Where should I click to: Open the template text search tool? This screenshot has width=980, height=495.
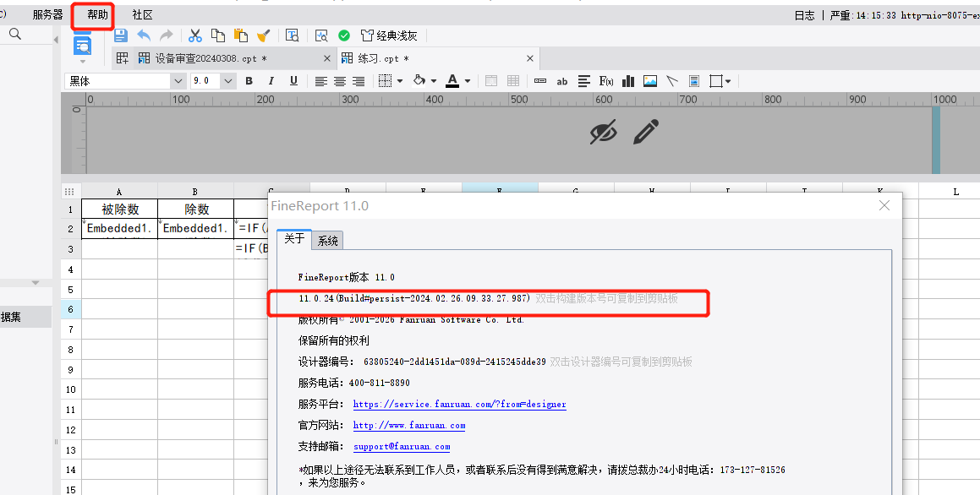pos(292,35)
